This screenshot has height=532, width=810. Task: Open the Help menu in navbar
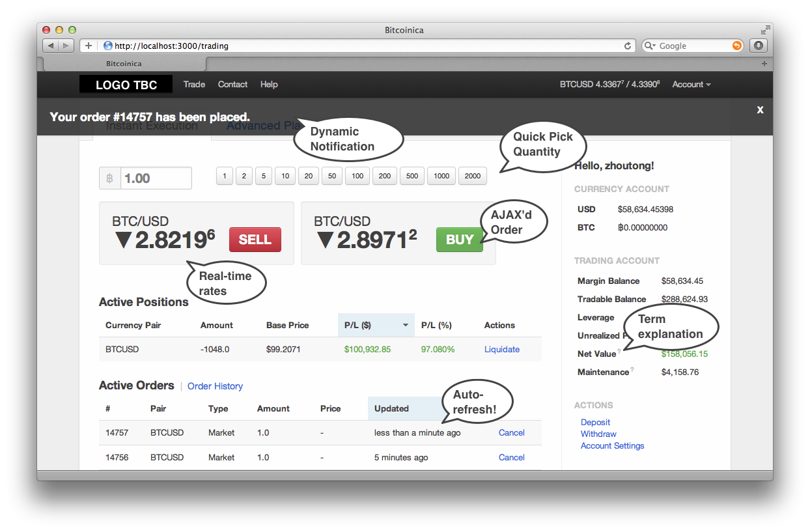click(x=269, y=85)
